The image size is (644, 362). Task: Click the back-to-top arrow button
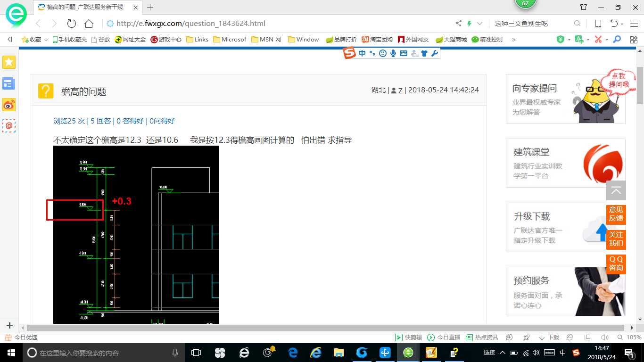[616, 190]
